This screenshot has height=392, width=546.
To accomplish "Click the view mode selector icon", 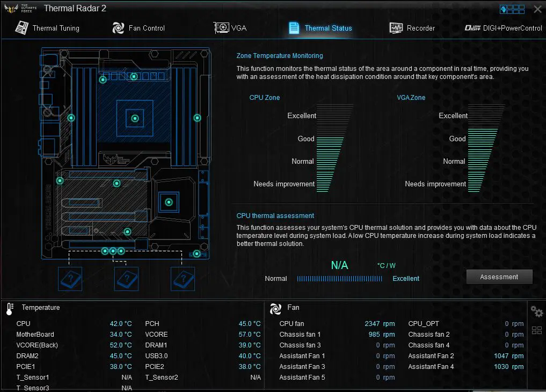I will (512, 9).
